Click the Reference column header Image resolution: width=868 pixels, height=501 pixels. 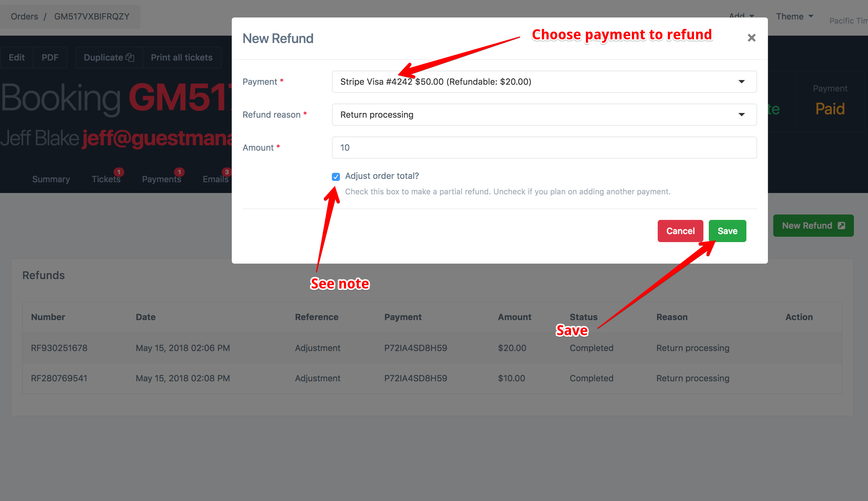tap(317, 317)
